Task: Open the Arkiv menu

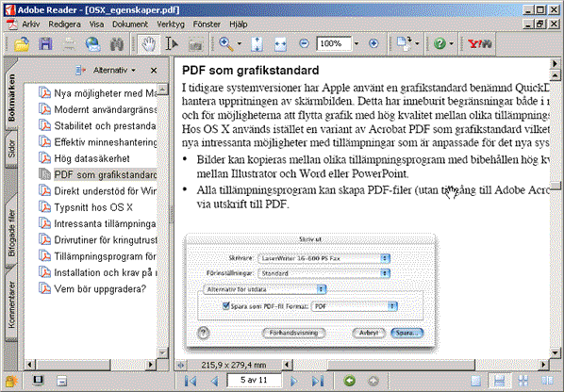Action: tap(30, 24)
